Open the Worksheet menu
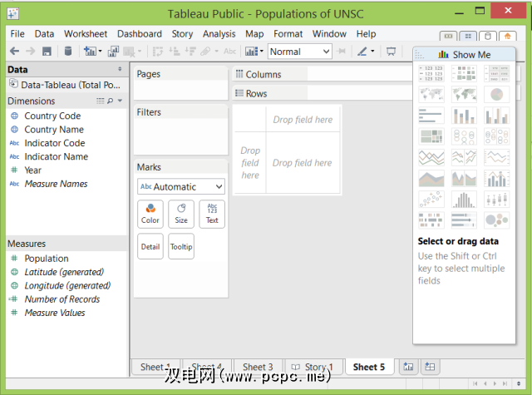The width and height of the screenshot is (532, 395). tap(86, 34)
